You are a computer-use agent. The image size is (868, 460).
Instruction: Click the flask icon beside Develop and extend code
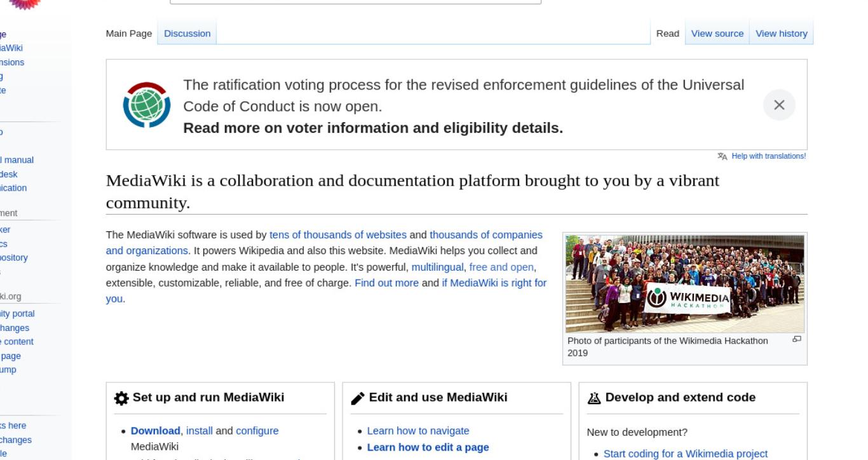pos(595,398)
